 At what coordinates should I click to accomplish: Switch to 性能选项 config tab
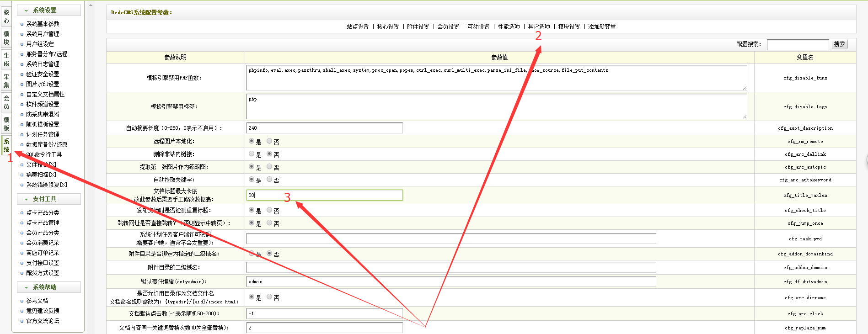(509, 27)
